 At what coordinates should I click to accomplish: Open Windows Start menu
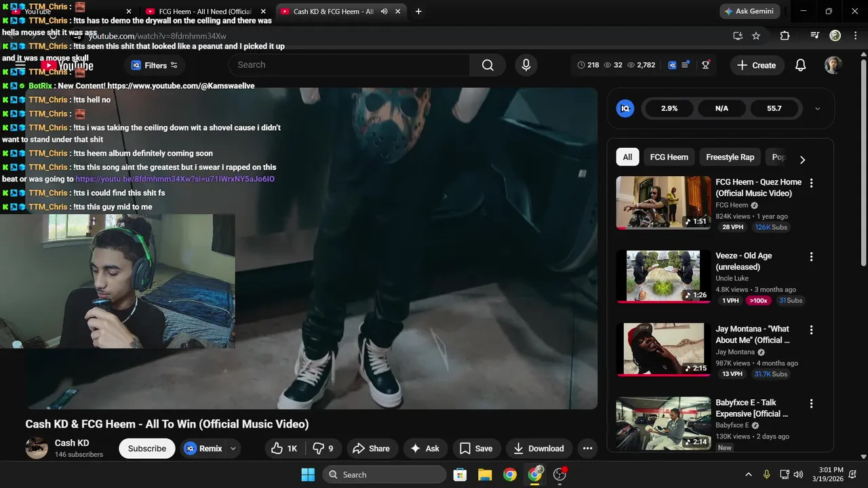click(x=308, y=474)
